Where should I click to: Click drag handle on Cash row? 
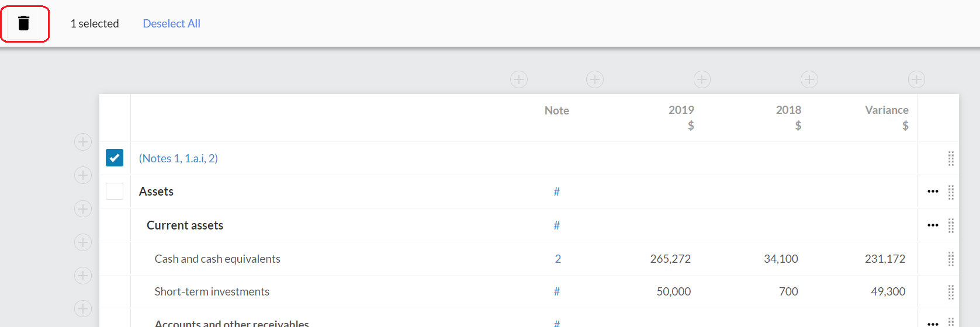coord(951,259)
